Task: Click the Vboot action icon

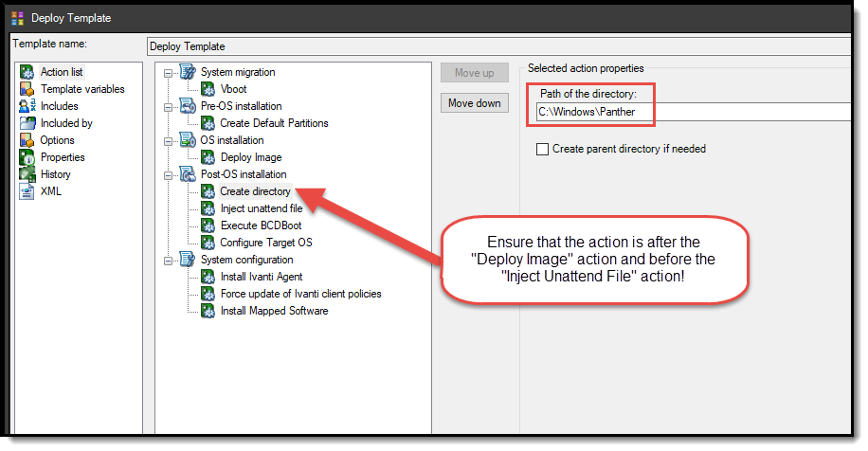Action: coord(208,89)
